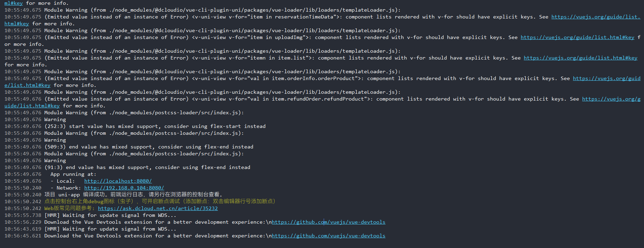Open vuejs list.html#key link in uploadImg warning
Screen dimensions: 644x248
click(577, 37)
